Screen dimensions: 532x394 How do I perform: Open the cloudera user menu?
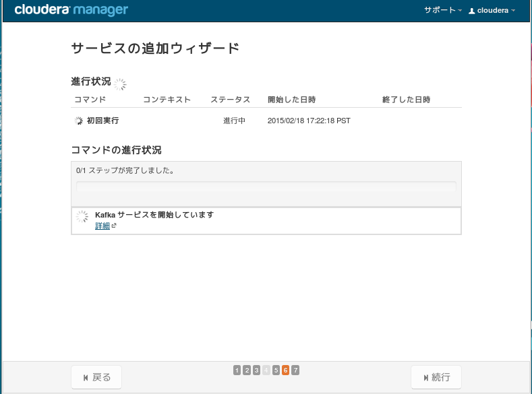[x=492, y=11]
